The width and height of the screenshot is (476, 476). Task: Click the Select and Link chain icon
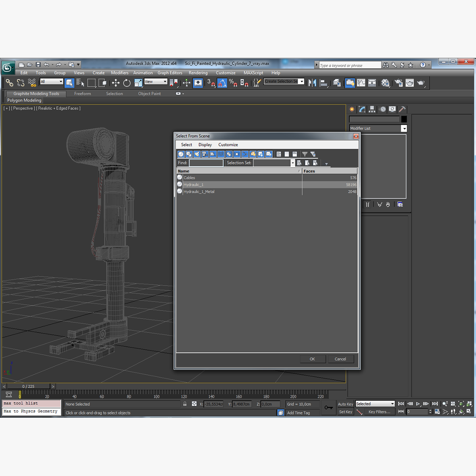click(10, 83)
